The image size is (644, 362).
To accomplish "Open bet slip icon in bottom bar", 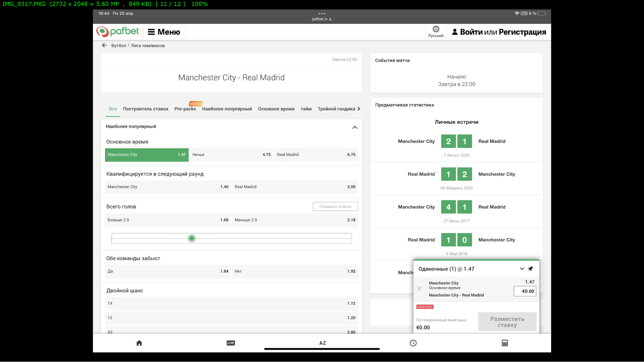I will 505,343.
